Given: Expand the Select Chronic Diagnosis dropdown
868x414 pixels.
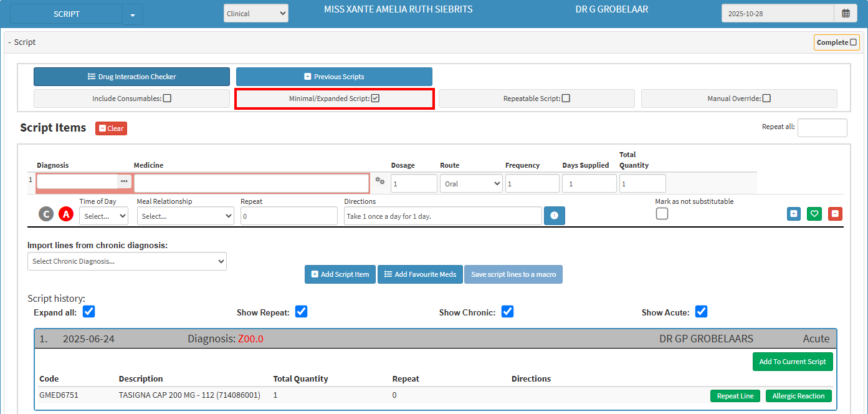Looking at the screenshot, I should tap(127, 261).
